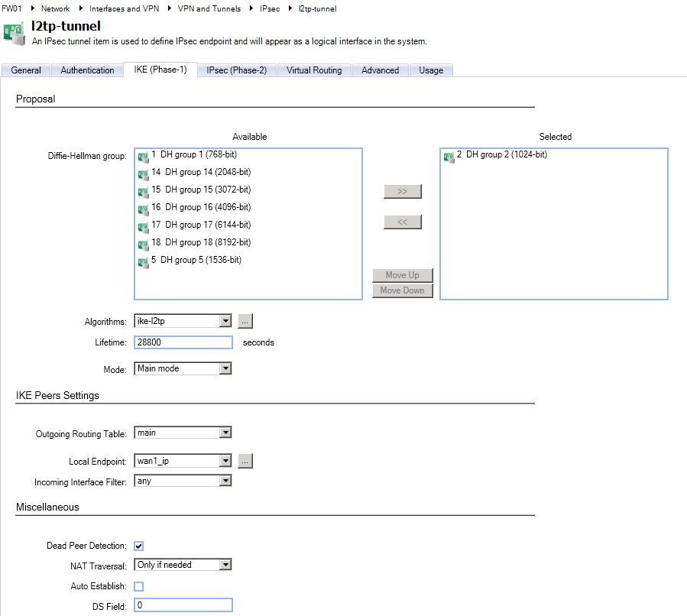Image resolution: width=687 pixels, height=616 pixels.
Task: Disable Dead Peer Detection checkbox
Action: click(138, 546)
